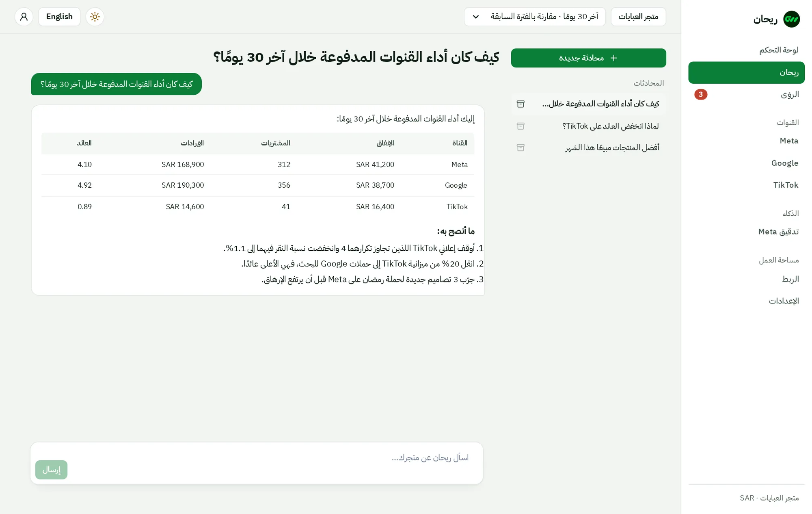Image resolution: width=812 pixels, height=514 pixels.
Task: Open الربط in the sidebar
Action: point(746,279)
